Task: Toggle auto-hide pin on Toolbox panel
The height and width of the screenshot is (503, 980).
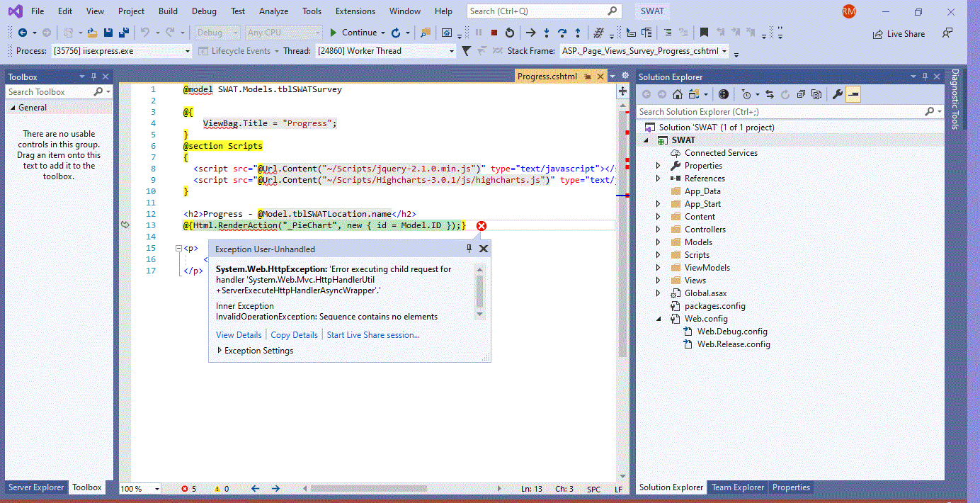Action: 93,77
